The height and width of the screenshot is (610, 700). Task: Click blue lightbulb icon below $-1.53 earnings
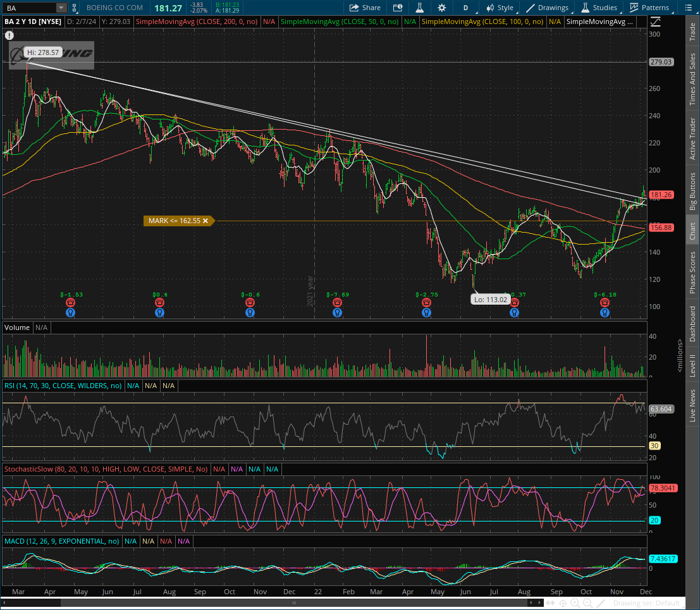(70, 313)
